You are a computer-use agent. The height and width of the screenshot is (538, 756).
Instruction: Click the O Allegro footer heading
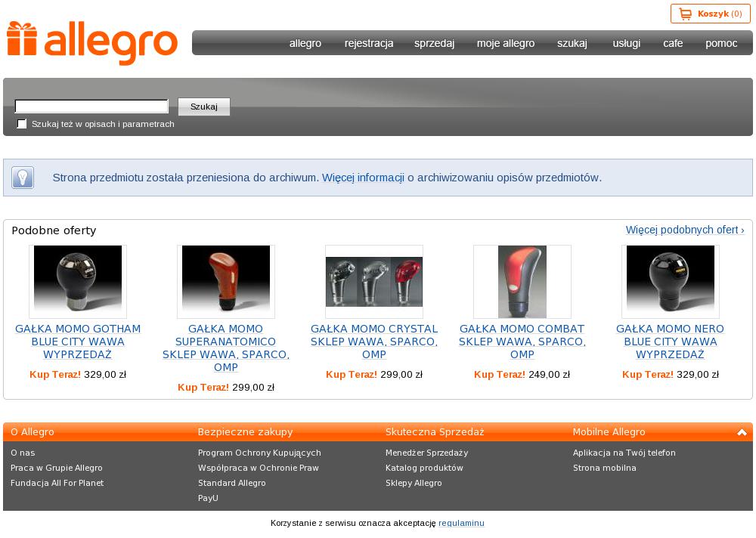pyautogui.click(x=33, y=432)
